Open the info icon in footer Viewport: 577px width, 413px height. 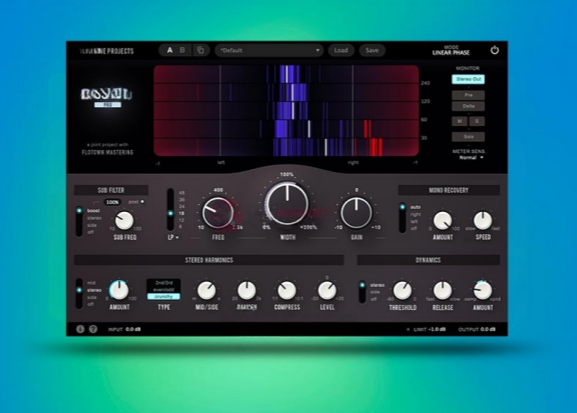click(80, 329)
